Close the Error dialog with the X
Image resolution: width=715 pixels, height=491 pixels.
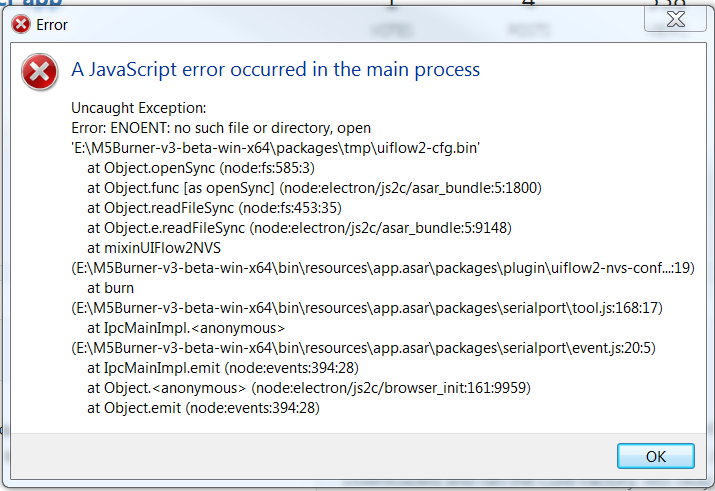click(x=675, y=19)
